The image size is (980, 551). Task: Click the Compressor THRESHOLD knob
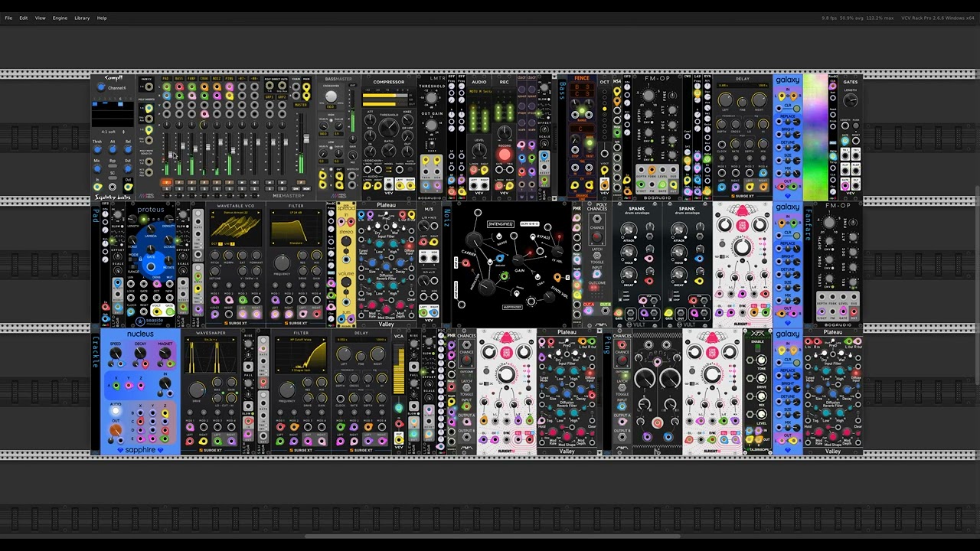[x=389, y=127]
